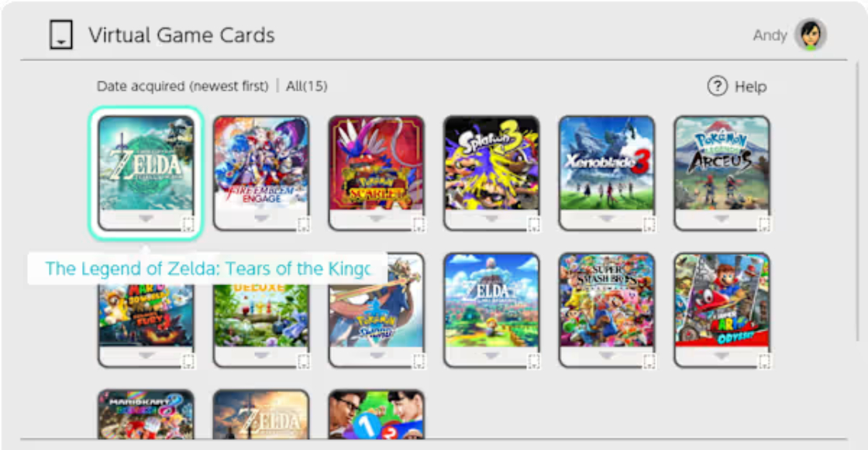Click the card-slot icon on Pokémon Scarlet card
This screenshot has height=450, width=868.
pos(418,224)
